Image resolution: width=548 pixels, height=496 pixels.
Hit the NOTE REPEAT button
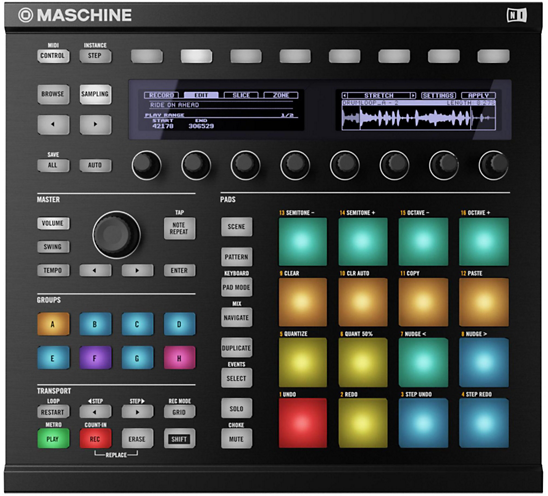(179, 229)
